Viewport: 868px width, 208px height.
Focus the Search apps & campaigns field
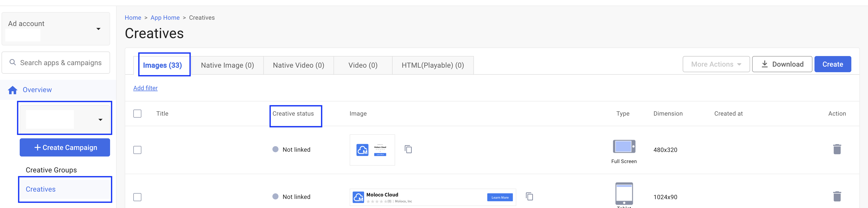[x=61, y=63]
